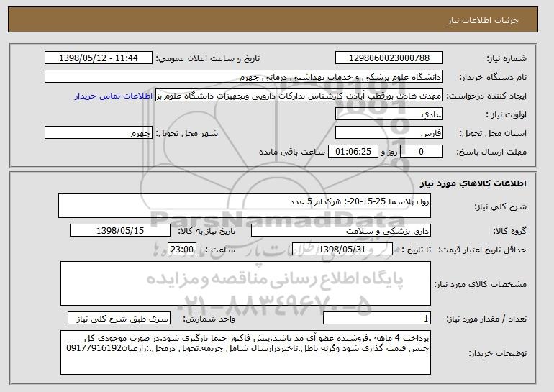Click the label تاریخ و ساعت اعلان عمومی

[x=208, y=58]
